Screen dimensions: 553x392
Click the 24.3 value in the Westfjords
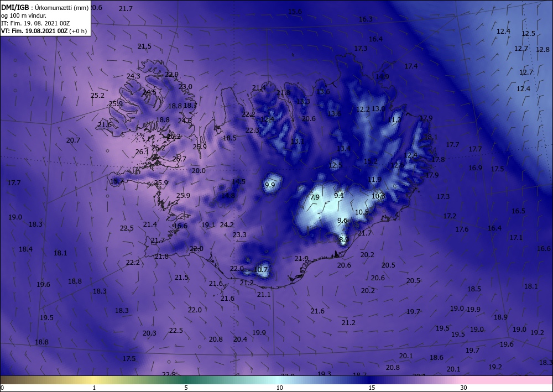[133, 76]
